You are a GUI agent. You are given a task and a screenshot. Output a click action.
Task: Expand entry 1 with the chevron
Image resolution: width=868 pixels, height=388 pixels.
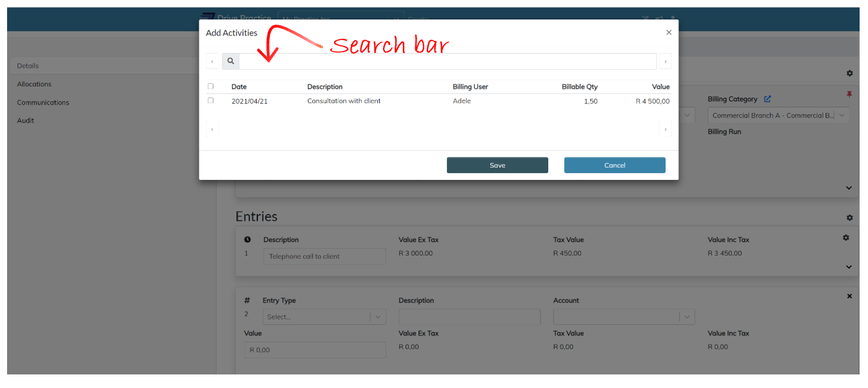(x=849, y=267)
